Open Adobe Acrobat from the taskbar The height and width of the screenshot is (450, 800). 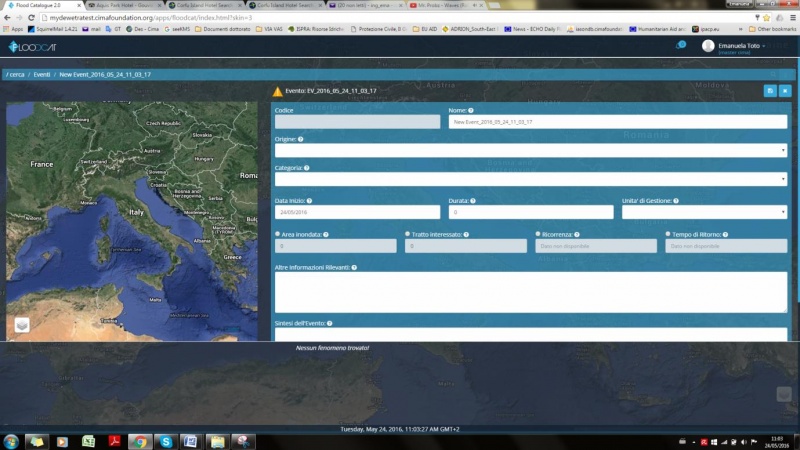click(x=114, y=441)
